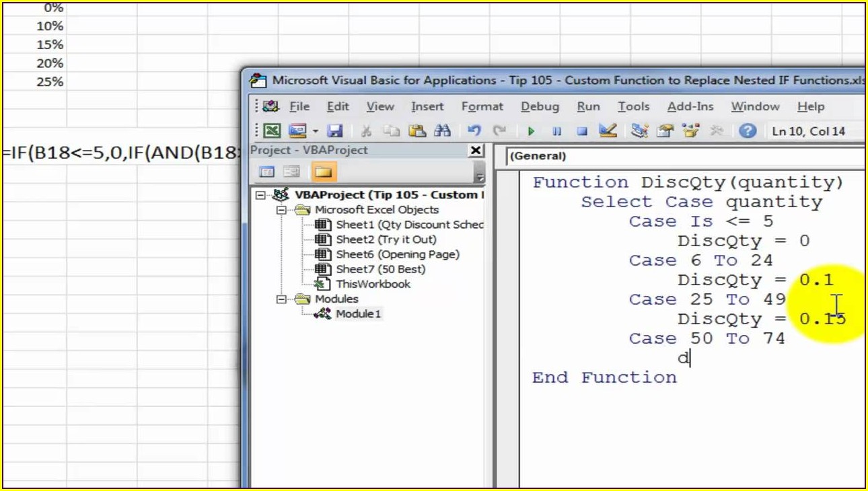Close the Project - VBAProject panel
The height and width of the screenshot is (491, 868).
click(475, 150)
